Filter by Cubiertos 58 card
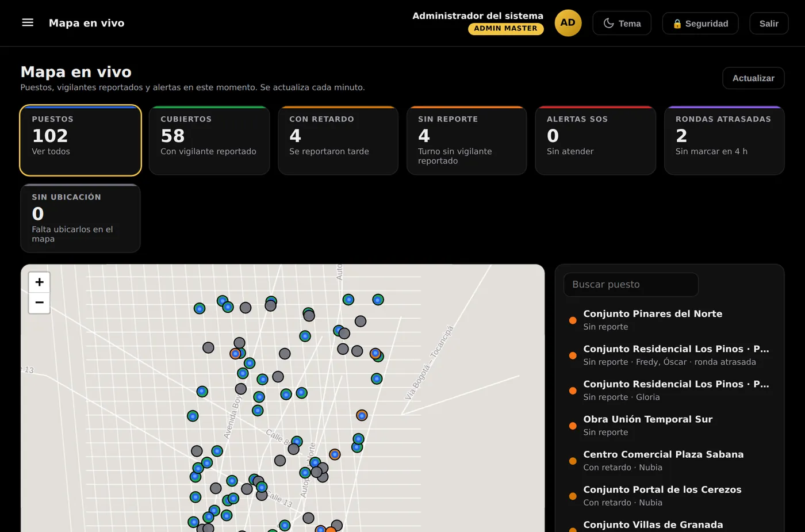This screenshot has width=805, height=532. [x=209, y=140]
